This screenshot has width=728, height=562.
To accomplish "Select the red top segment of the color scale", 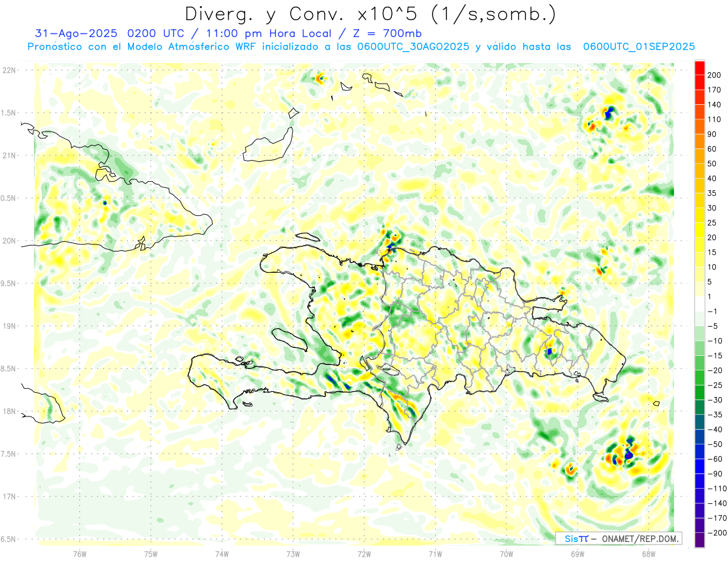I will click(x=699, y=68).
